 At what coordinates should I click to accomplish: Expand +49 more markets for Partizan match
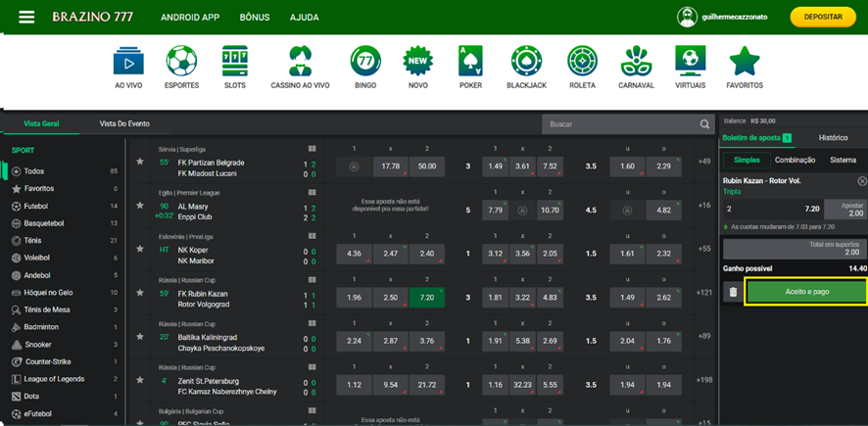(x=704, y=162)
